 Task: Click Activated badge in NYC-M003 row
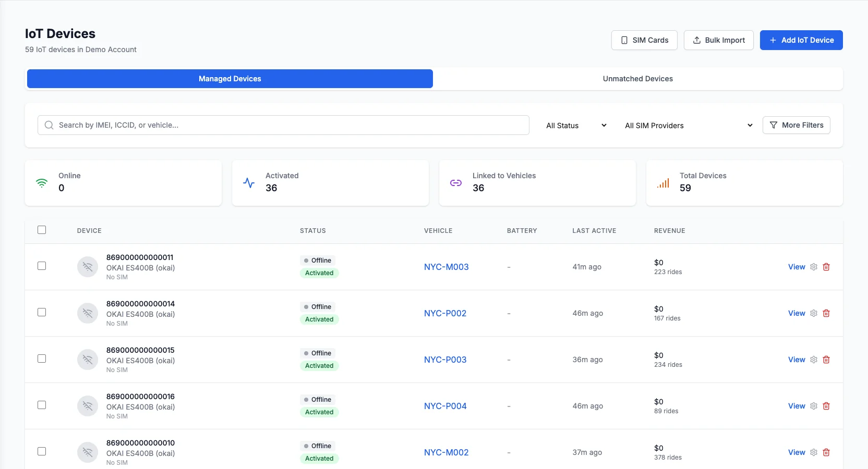319,273
